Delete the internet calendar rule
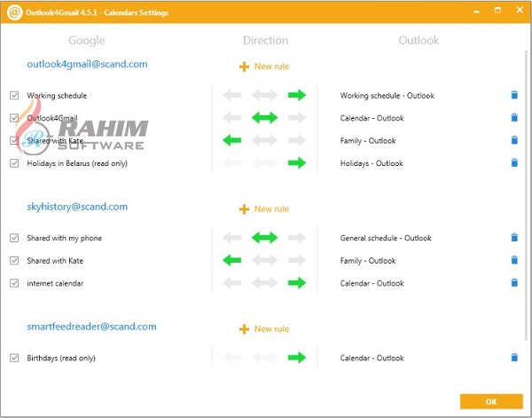The image size is (532, 418). pyautogui.click(x=514, y=282)
